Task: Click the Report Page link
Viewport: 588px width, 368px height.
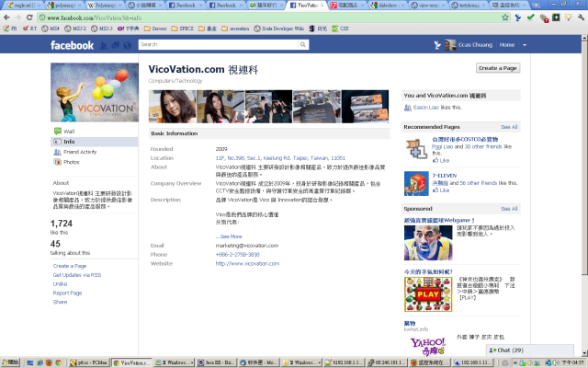Action: [x=67, y=293]
